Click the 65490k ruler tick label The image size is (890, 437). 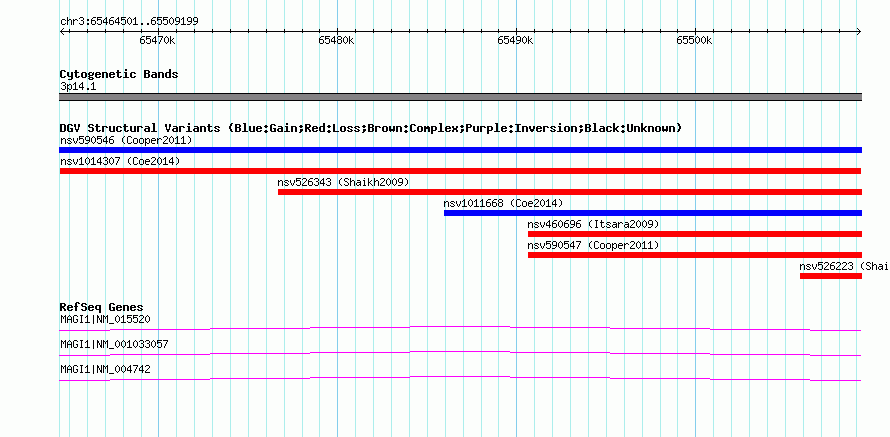pyautogui.click(x=515, y=40)
